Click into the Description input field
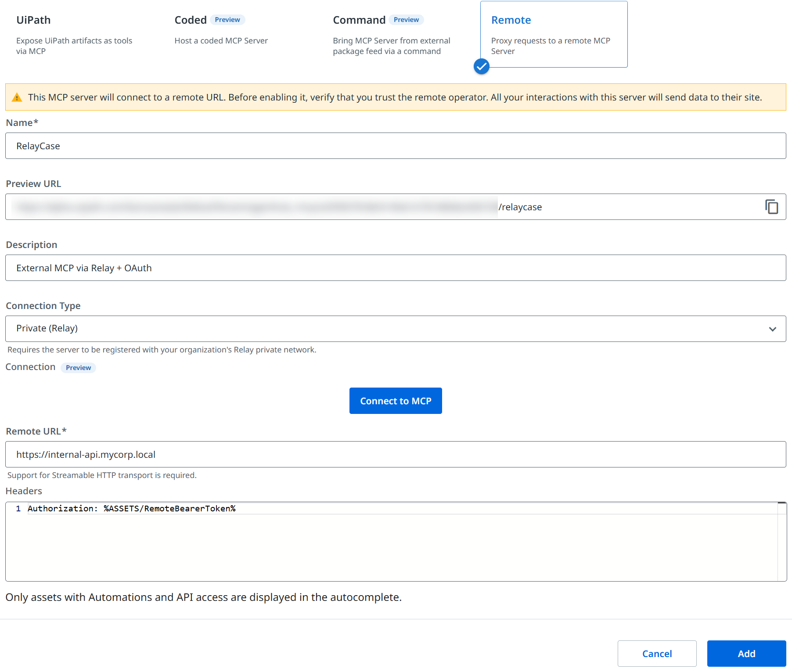Screen dimensions: 792x672 pos(396,268)
